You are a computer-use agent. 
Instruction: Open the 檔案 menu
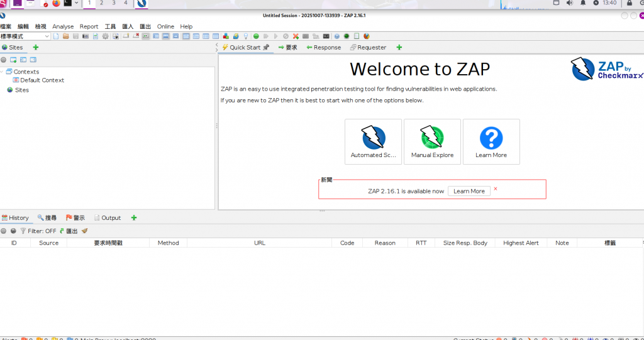(6, 26)
